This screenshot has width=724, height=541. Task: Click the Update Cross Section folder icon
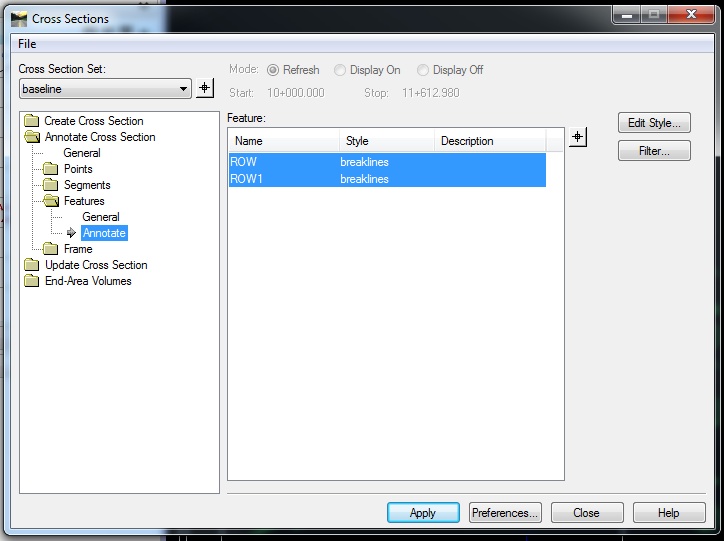pos(31,265)
